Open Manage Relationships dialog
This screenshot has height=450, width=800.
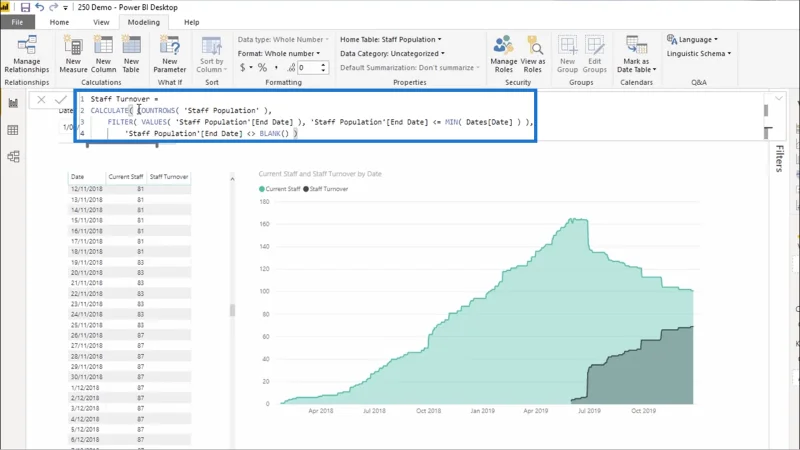pyautogui.click(x=27, y=54)
